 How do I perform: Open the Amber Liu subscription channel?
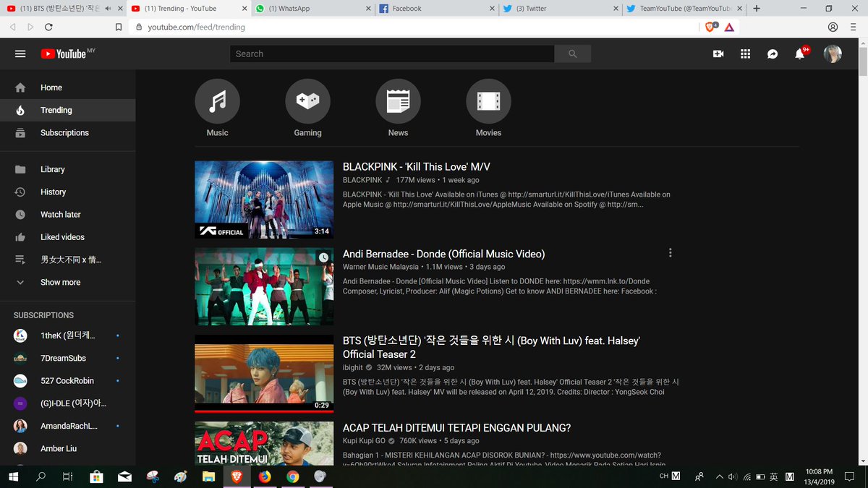(67, 448)
